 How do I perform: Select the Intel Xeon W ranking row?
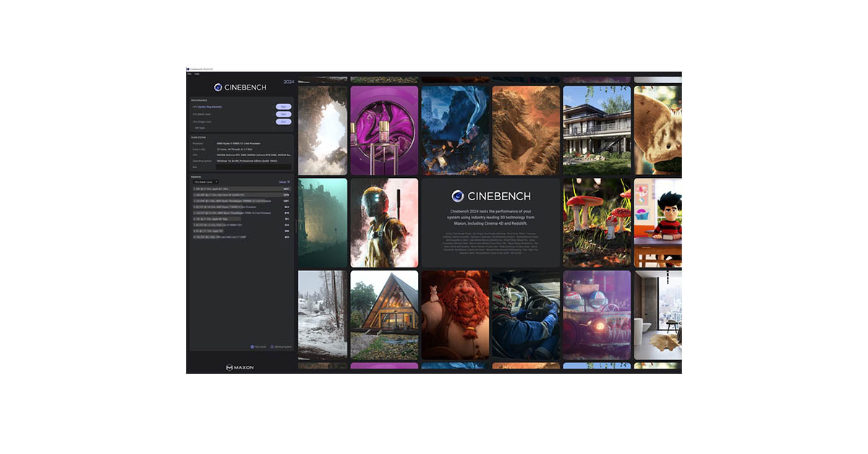242,195
